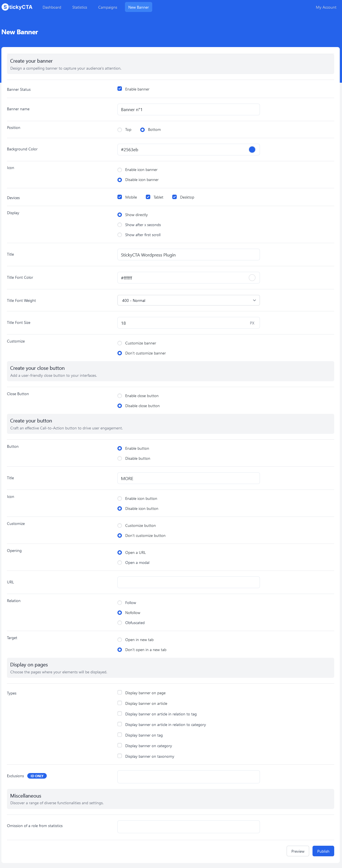Toggle the Tablet device checkbox
The width and height of the screenshot is (342, 868).
148,197
